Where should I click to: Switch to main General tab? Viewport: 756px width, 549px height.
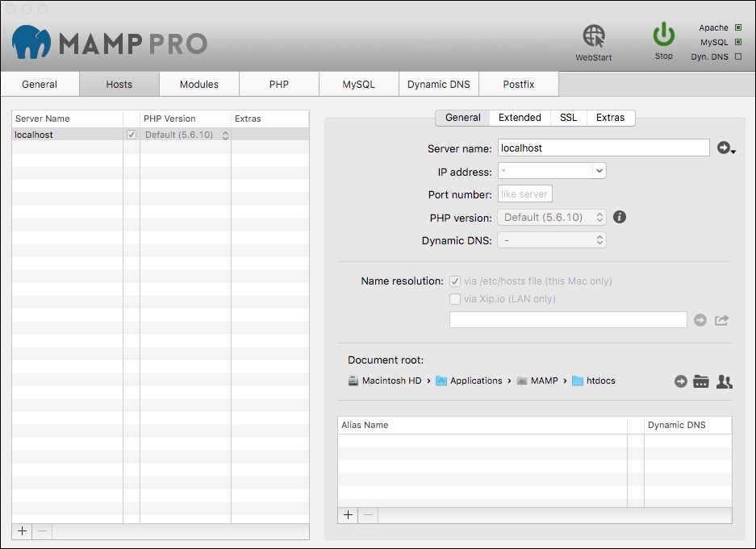point(40,85)
